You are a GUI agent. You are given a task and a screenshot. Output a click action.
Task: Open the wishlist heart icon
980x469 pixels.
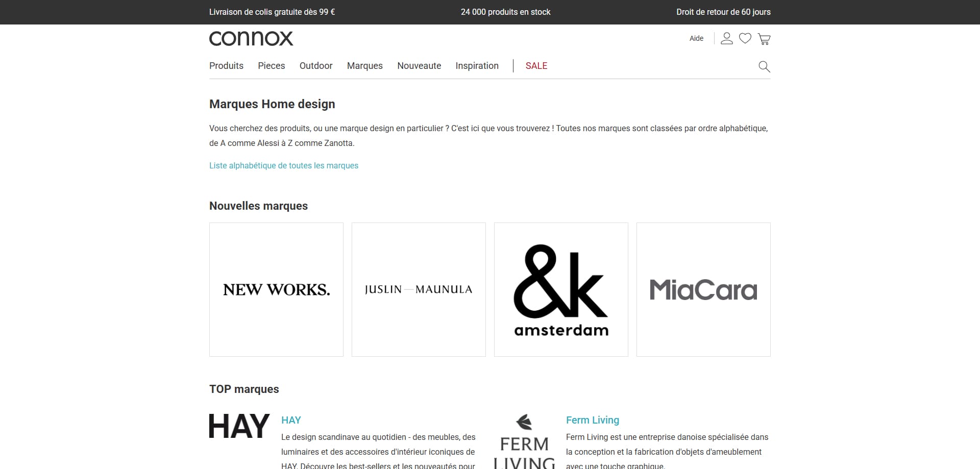[x=745, y=38]
